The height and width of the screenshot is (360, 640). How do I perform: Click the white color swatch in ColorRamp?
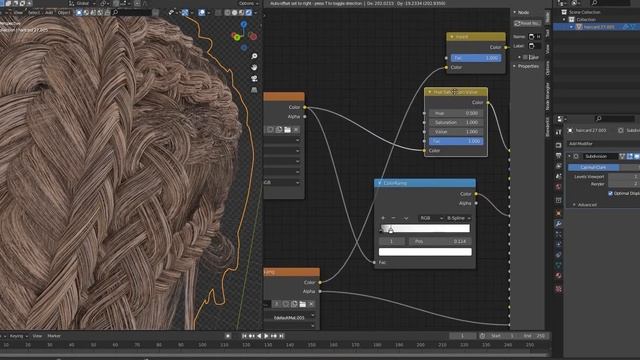(x=425, y=252)
